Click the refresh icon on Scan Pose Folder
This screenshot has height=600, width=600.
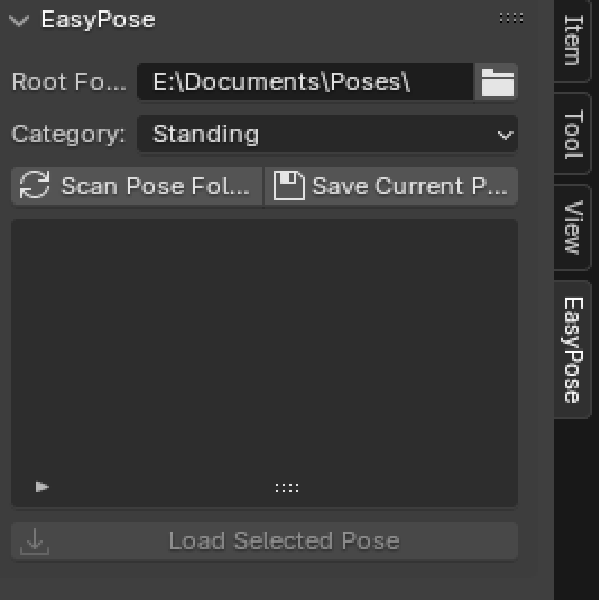[35, 186]
